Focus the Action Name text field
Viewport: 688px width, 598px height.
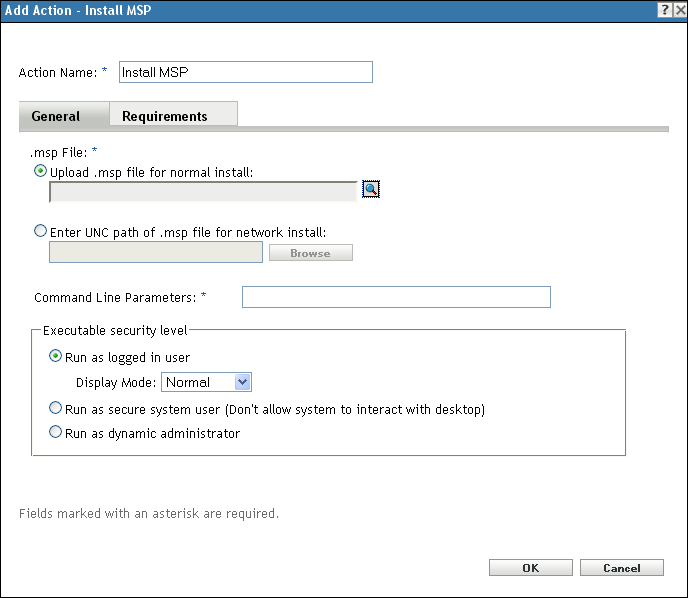tap(245, 72)
